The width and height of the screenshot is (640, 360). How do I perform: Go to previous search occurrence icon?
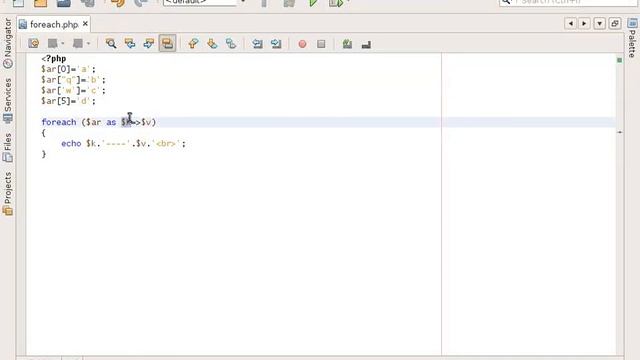click(x=130, y=43)
